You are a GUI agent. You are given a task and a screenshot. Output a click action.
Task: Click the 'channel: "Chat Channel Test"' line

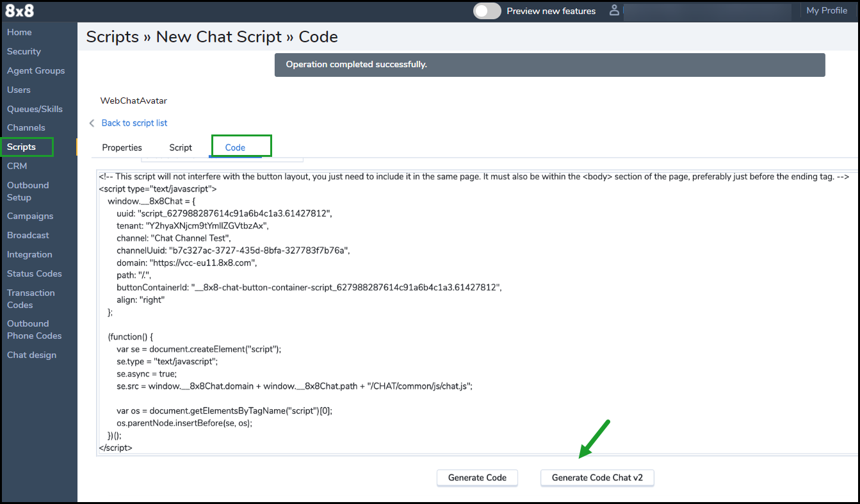[174, 238]
